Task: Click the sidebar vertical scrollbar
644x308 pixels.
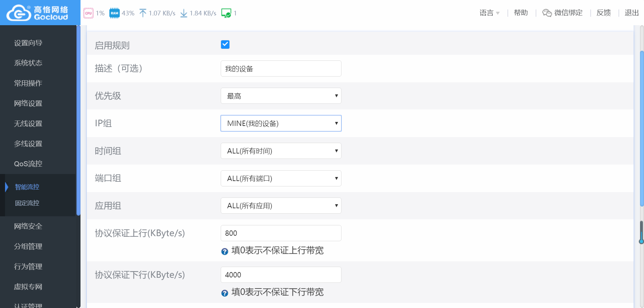Action: [78, 121]
